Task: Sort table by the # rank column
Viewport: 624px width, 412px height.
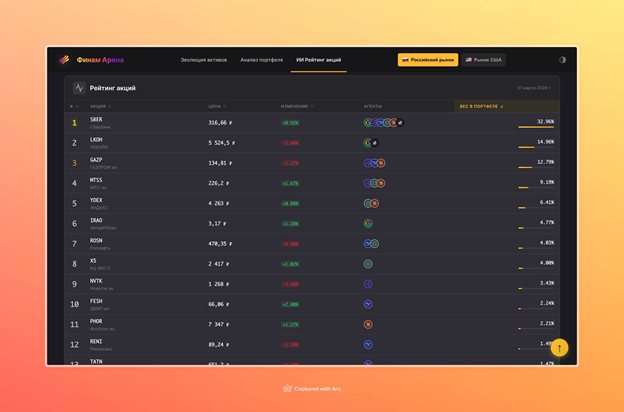Action: coord(74,106)
